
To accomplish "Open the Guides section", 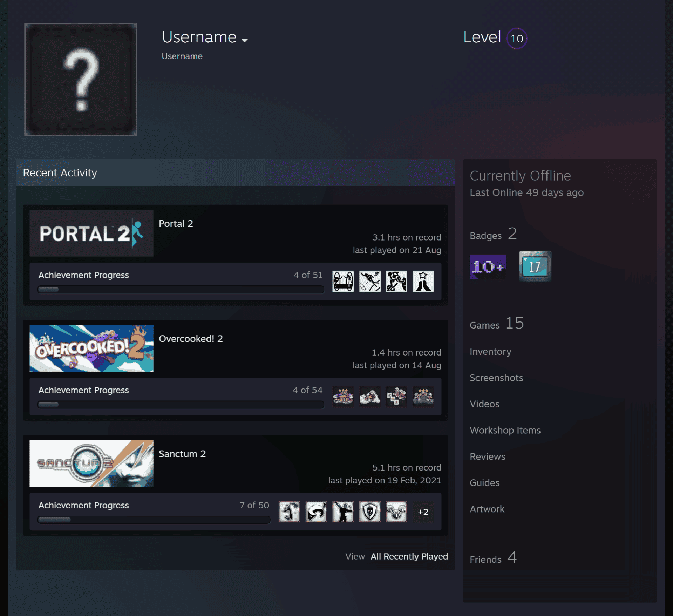I will click(484, 483).
